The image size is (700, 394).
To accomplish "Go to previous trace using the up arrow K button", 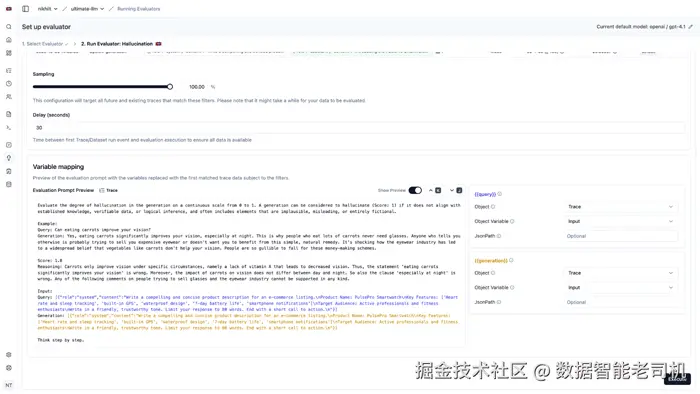I will 434,191.
